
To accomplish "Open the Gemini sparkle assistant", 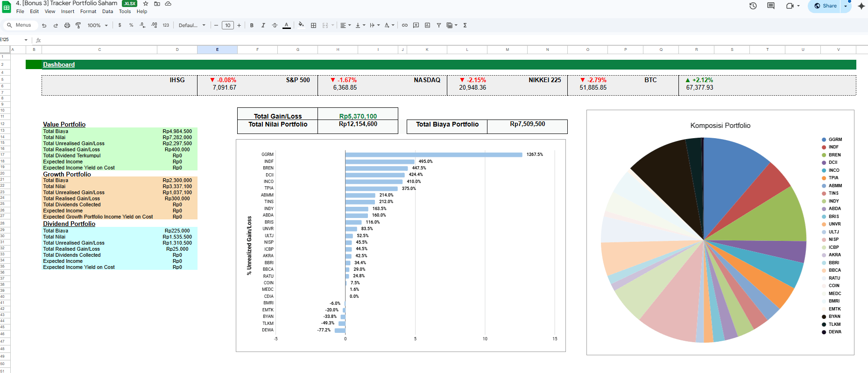I will click(861, 6).
